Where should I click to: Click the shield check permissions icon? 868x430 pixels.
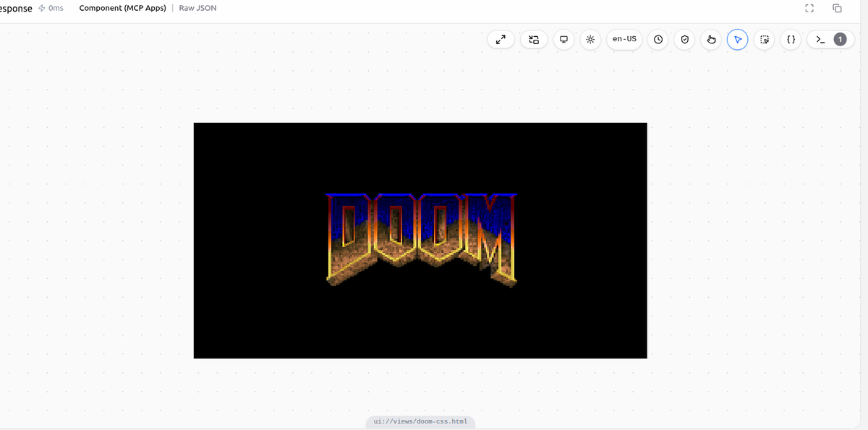click(x=685, y=40)
